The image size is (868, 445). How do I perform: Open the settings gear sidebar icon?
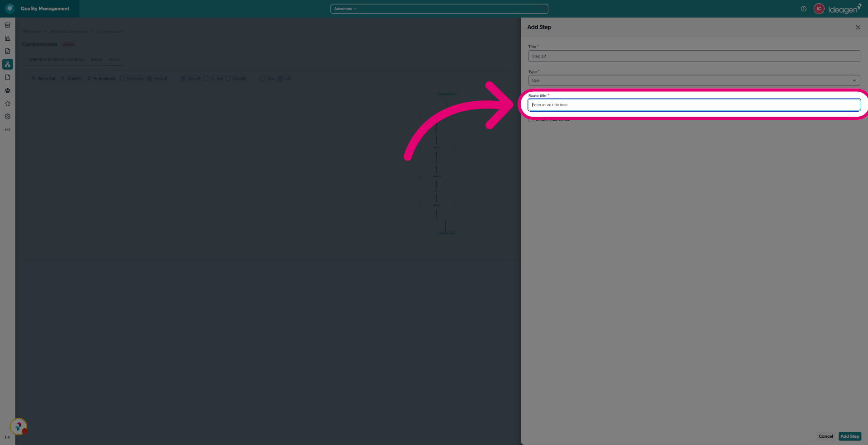pyautogui.click(x=8, y=117)
